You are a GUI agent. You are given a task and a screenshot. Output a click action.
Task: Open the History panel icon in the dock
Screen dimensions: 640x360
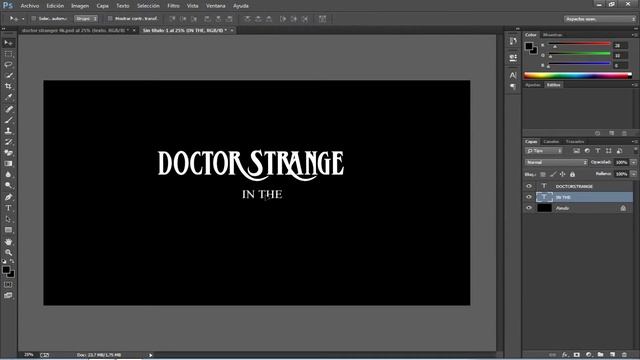pos(513,41)
